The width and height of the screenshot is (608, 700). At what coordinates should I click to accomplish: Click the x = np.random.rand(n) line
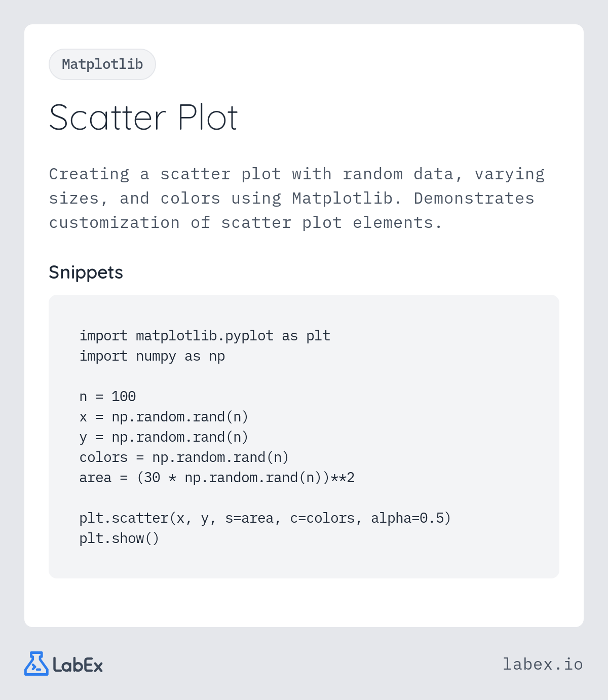coord(164,417)
